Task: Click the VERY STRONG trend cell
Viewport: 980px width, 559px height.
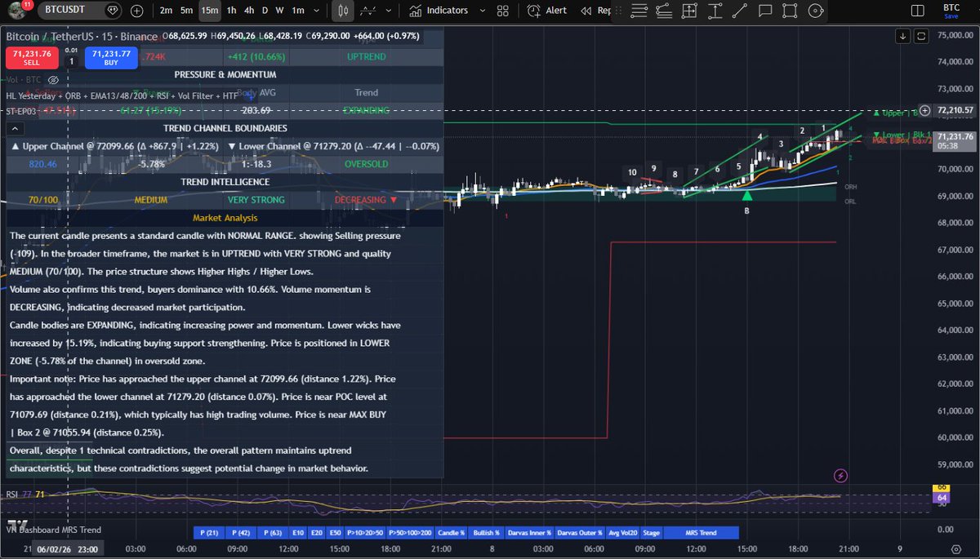Action: pos(256,200)
